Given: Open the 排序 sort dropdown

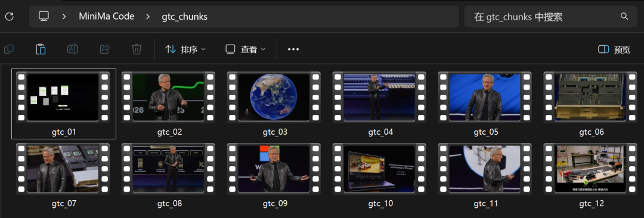Looking at the screenshot, I should (x=185, y=49).
